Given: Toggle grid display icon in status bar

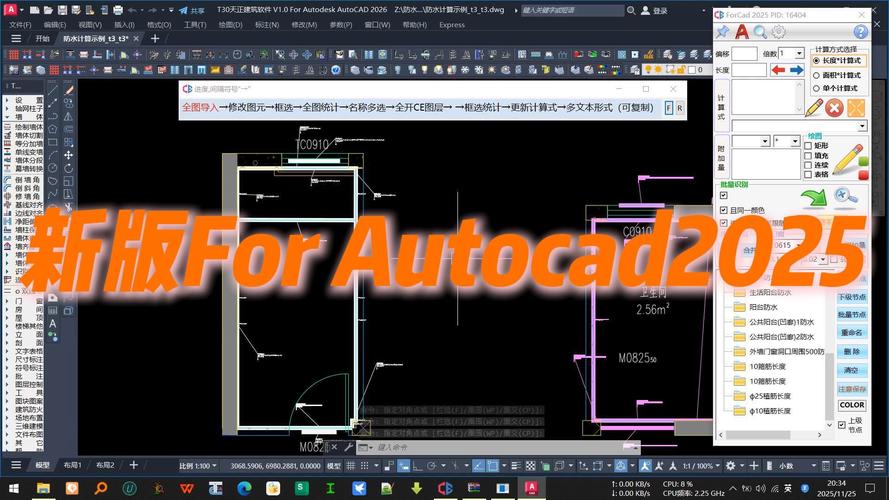Looking at the screenshot, I should coord(350,465).
